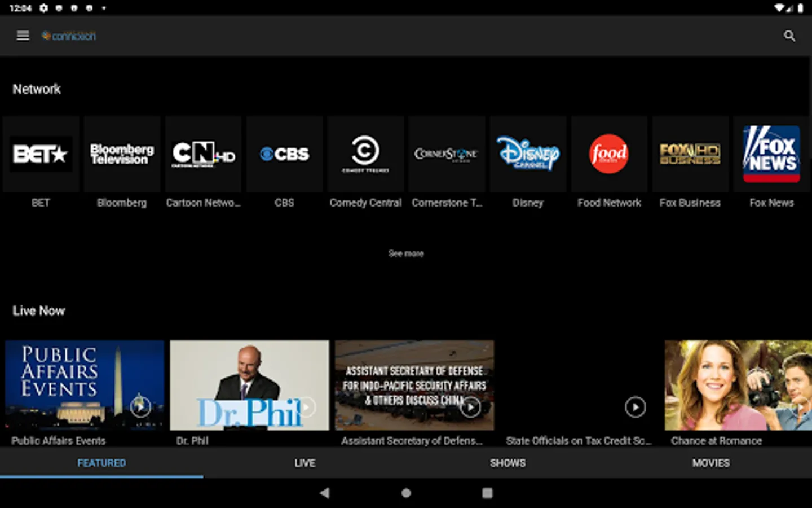
Task: Click the Network section heading
Action: coord(37,89)
